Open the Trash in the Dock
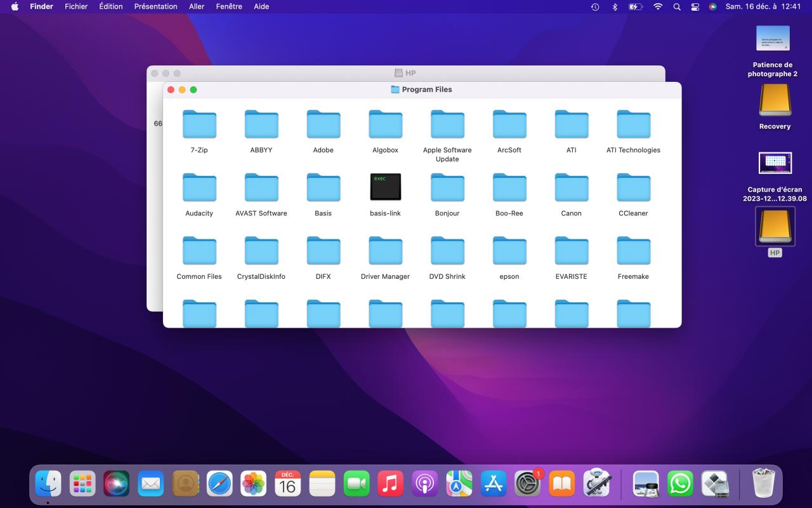Screen dimensions: 812x508 click(763, 484)
